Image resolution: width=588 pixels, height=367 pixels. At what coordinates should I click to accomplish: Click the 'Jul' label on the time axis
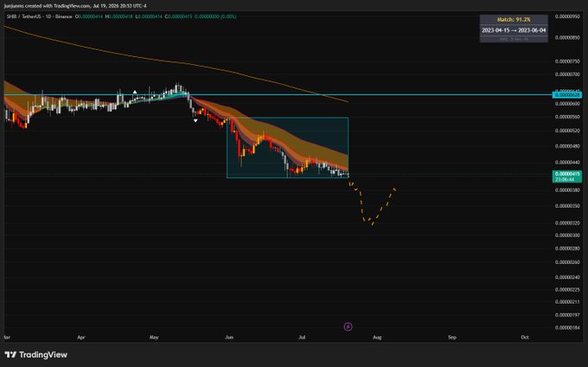302,337
